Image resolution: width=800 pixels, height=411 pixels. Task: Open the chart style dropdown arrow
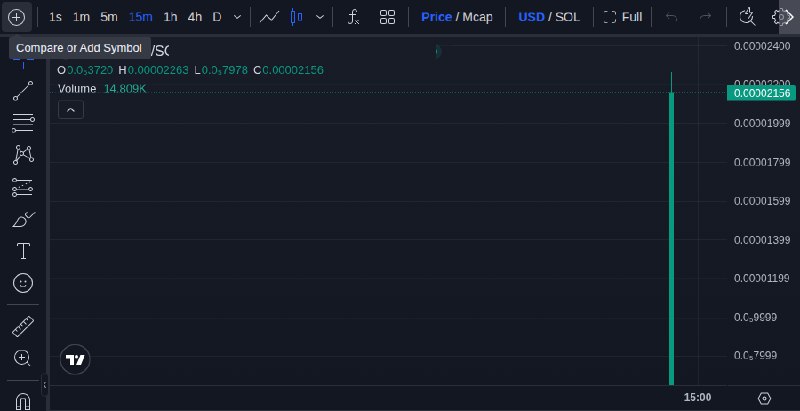pyautogui.click(x=320, y=17)
